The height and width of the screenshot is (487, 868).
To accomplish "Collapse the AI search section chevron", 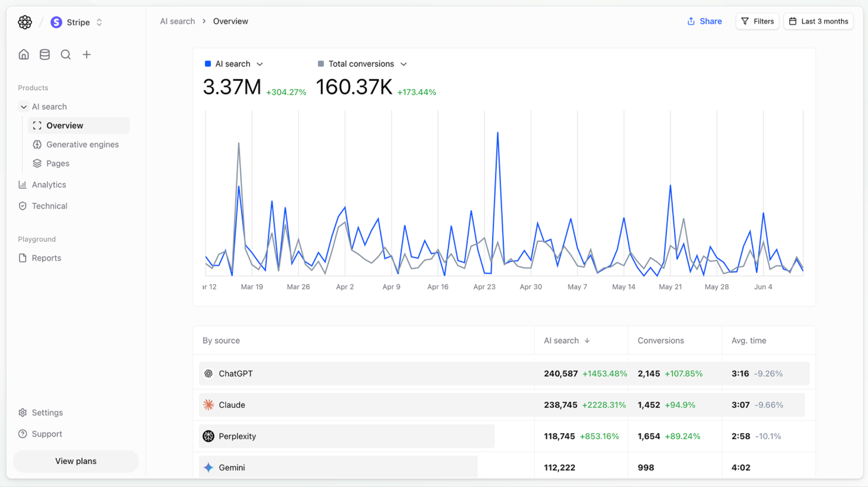I will [23, 106].
